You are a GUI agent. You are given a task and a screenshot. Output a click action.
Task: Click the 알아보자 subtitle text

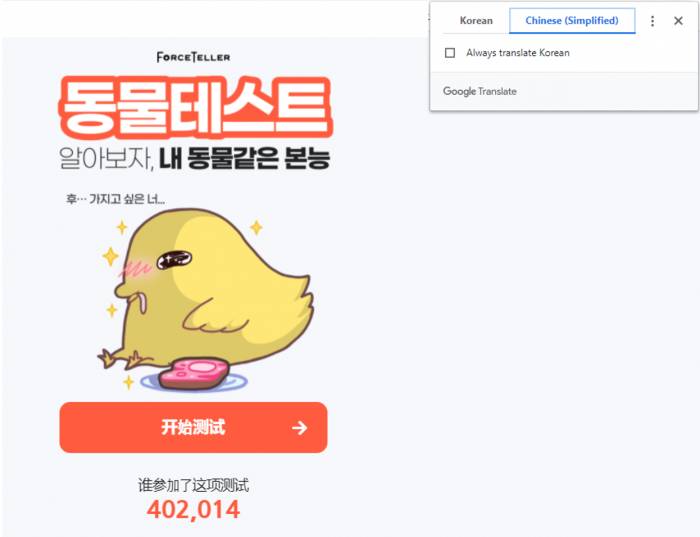tap(106, 158)
